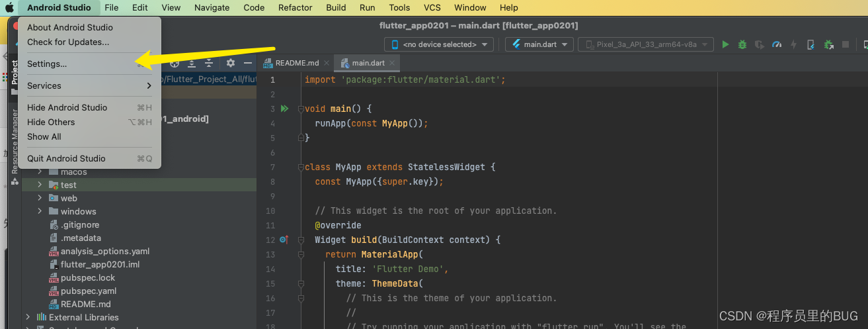The width and height of the screenshot is (868, 329).
Task: Open the VCS menu
Action: 432,8
